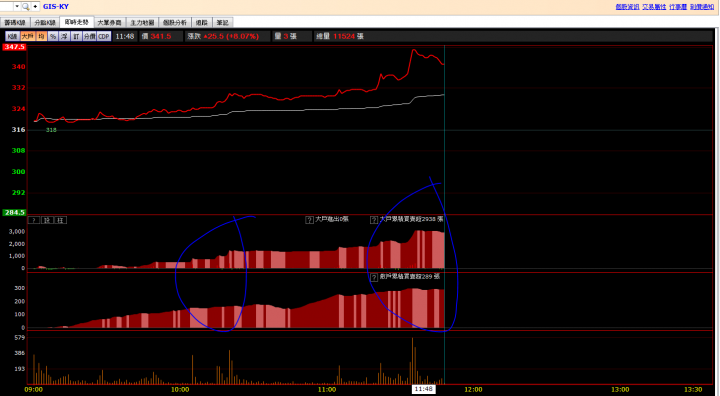Click the magnifier search icon

[26, 6]
